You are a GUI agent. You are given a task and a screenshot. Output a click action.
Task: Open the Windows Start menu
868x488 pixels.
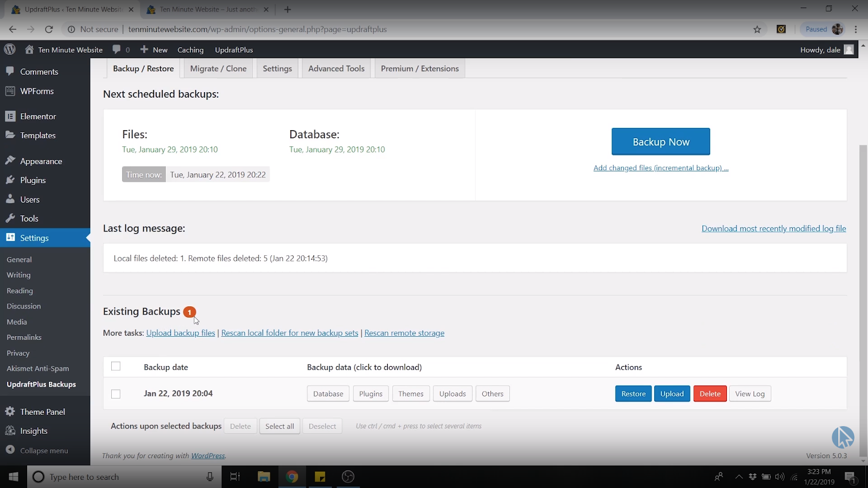(14, 477)
